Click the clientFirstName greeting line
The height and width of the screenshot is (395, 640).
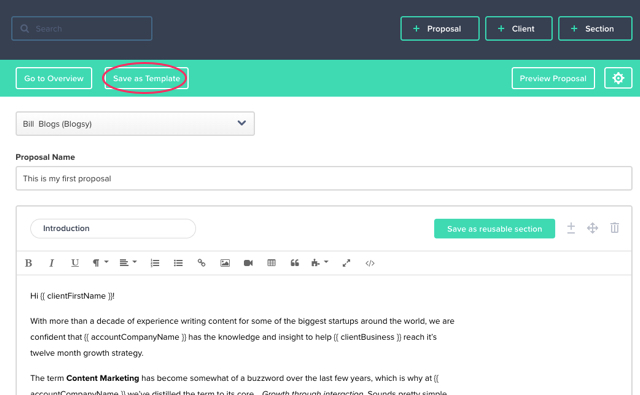click(72, 296)
